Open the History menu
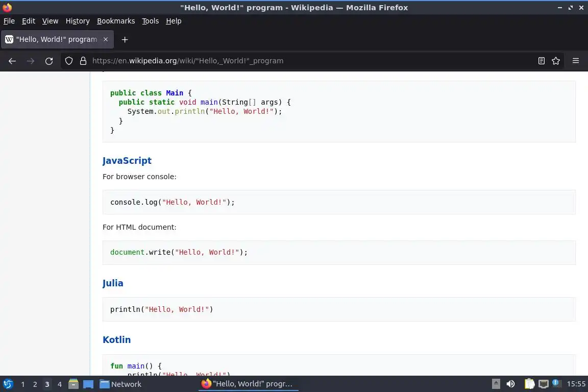Screen dimensions: 588x392 point(78,21)
